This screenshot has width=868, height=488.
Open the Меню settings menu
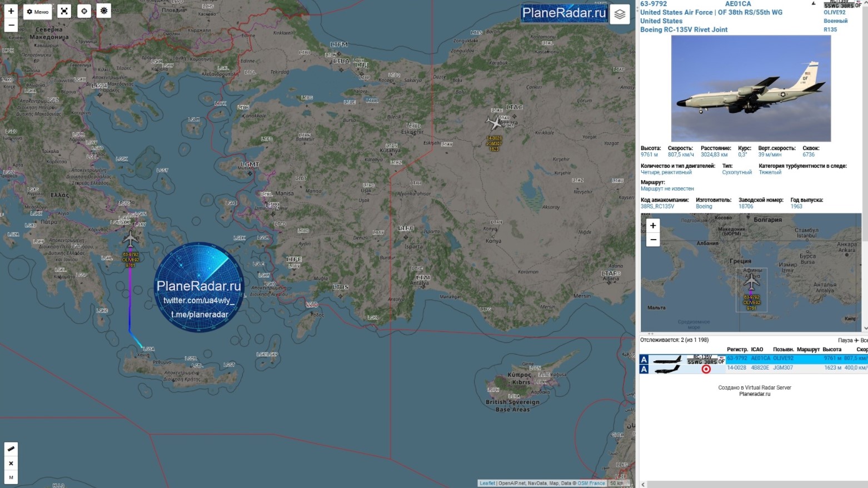click(38, 11)
